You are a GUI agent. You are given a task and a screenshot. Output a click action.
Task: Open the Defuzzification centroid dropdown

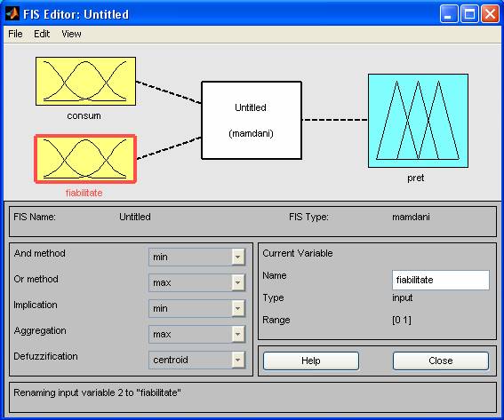point(196,360)
